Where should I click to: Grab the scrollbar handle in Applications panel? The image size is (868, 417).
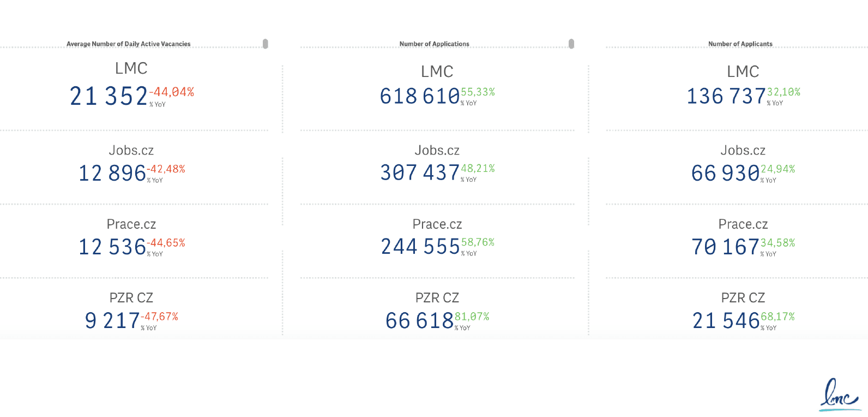click(571, 44)
